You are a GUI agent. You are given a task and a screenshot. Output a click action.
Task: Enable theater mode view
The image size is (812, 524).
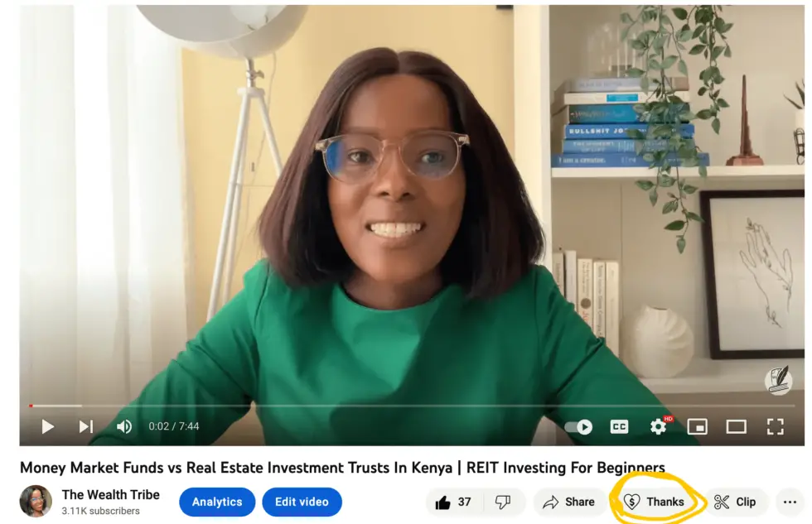[736, 427]
